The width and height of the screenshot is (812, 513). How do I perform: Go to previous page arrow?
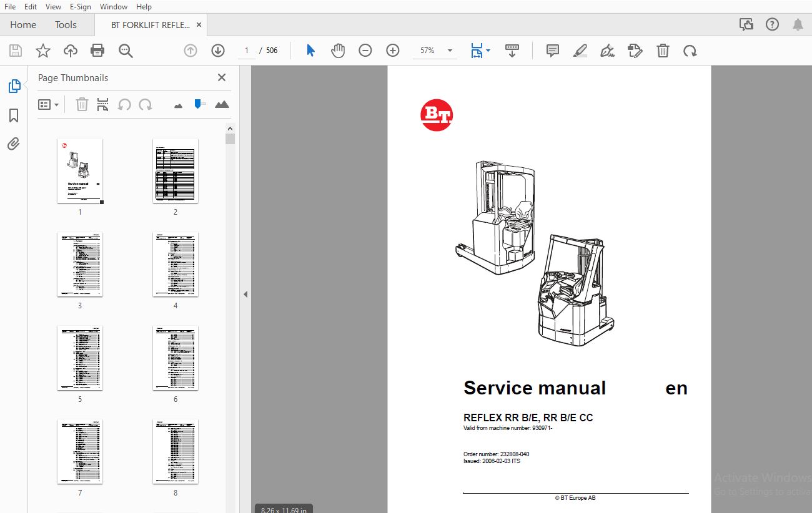[191, 51]
